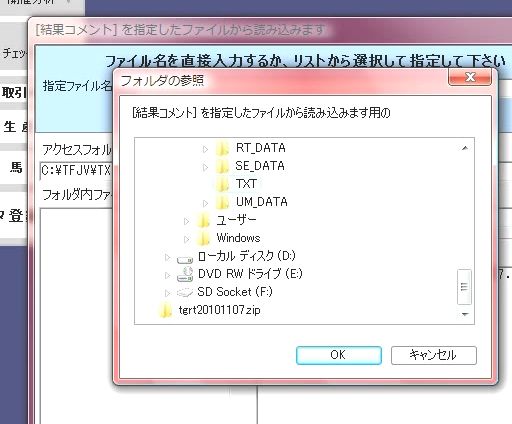Click the DVD RW ドライブ (E:) icon
This screenshot has width=512, height=424.
[x=185, y=275]
